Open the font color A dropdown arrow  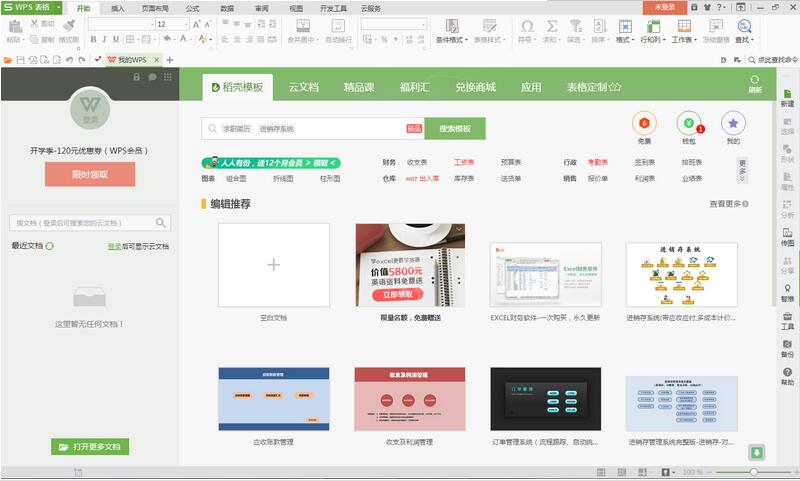point(189,39)
